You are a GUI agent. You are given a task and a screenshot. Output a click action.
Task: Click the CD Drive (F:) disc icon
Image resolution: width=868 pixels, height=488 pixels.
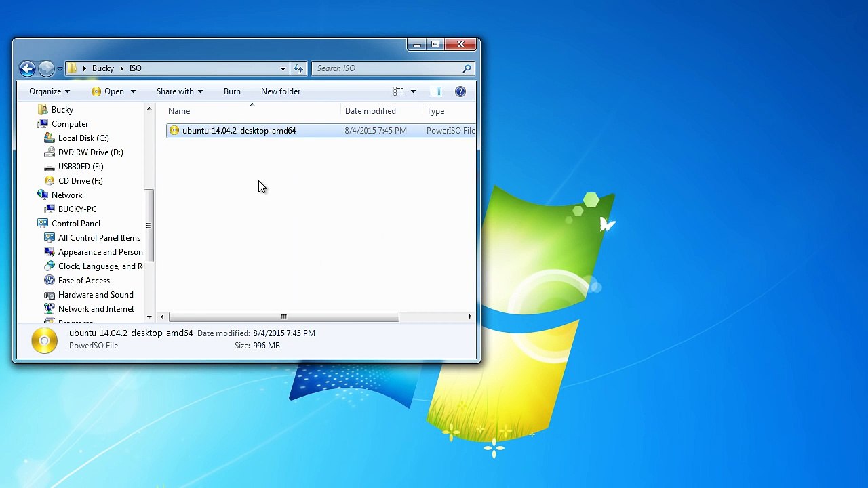[x=49, y=181]
